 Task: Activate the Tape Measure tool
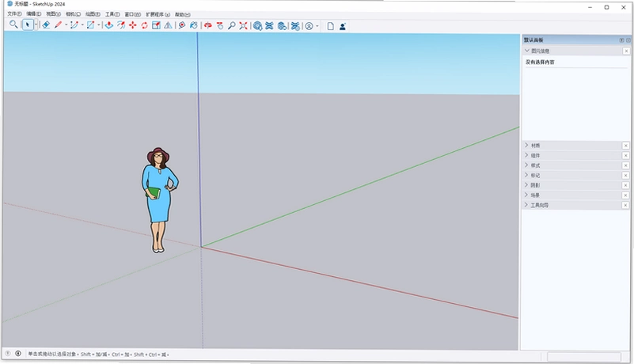[182, 25]
